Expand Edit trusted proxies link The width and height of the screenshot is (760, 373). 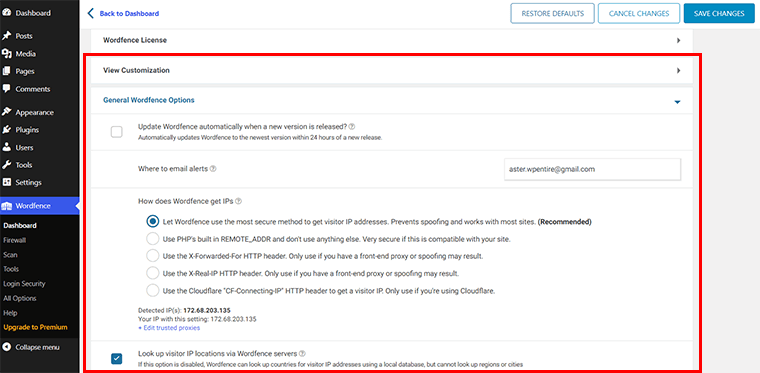pyautogui.click(x=169, y=328)
